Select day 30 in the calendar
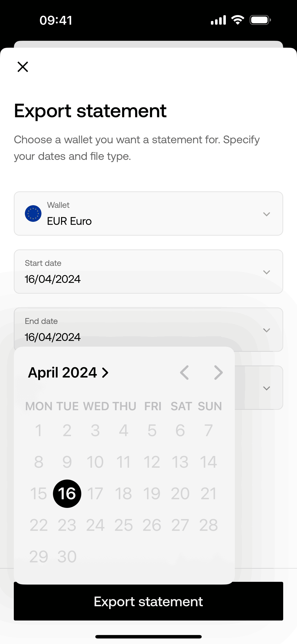Image resolution: width=297 pixels, height=644 pixels. tap(67, 556)
